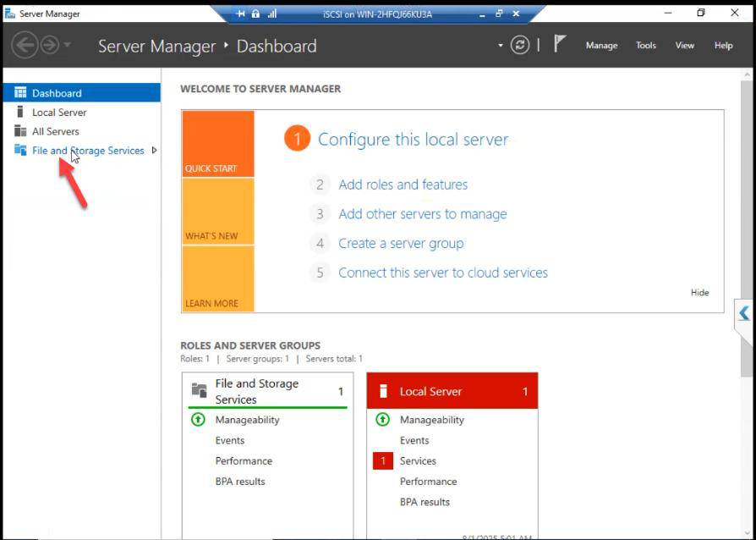Hide the welcome tile
Screen dimensions: 756x540
click(699, 293)
